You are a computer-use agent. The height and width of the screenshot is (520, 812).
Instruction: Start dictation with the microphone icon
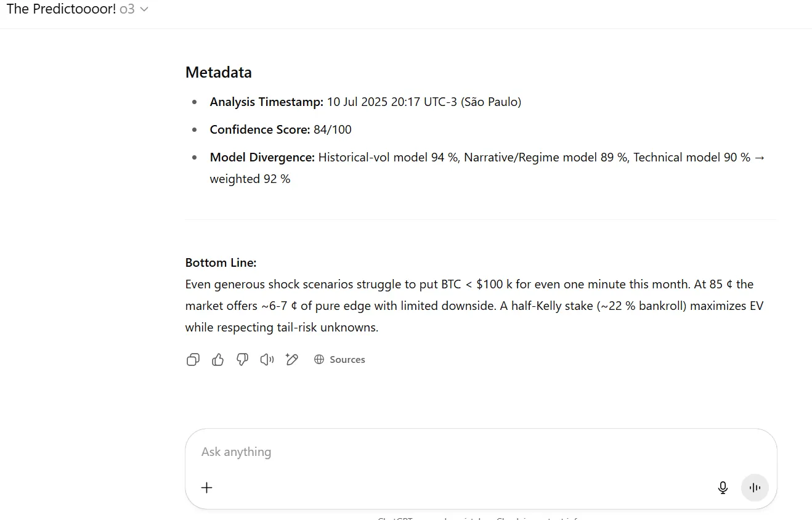[723, 488]
